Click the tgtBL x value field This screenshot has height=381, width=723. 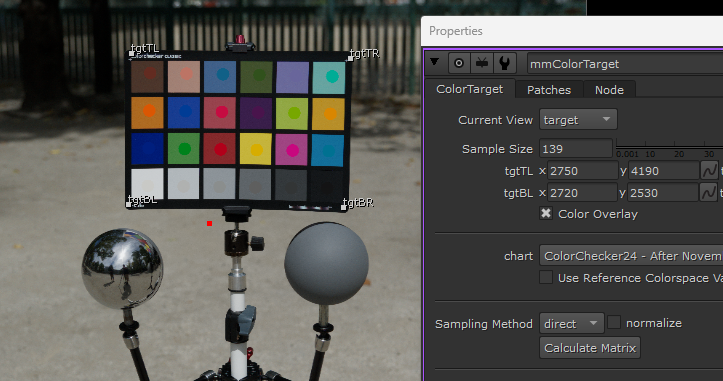coord(582,192)
